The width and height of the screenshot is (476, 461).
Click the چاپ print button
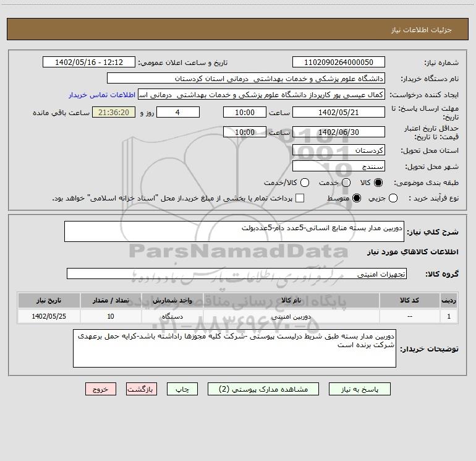tap(182, 389)
